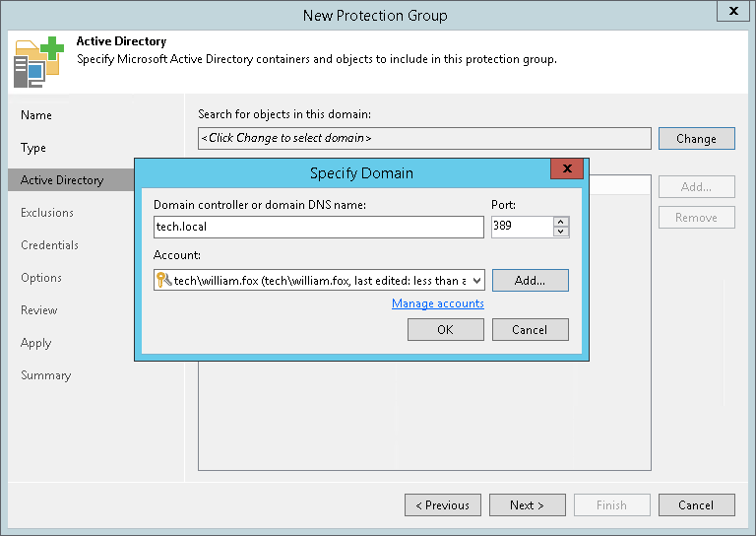This screenshot has width=756, height=536.
Task: Click the Change button for domain selection
Action: click(x=696, y=139)
